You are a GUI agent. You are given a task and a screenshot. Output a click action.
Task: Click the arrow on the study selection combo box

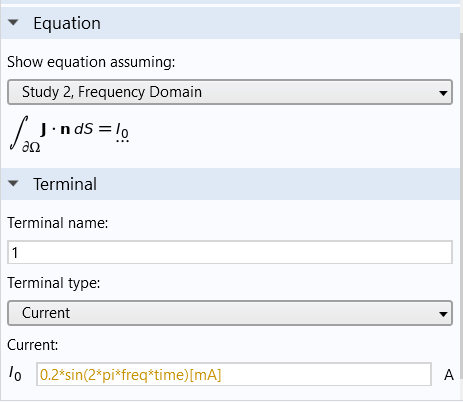443,93
